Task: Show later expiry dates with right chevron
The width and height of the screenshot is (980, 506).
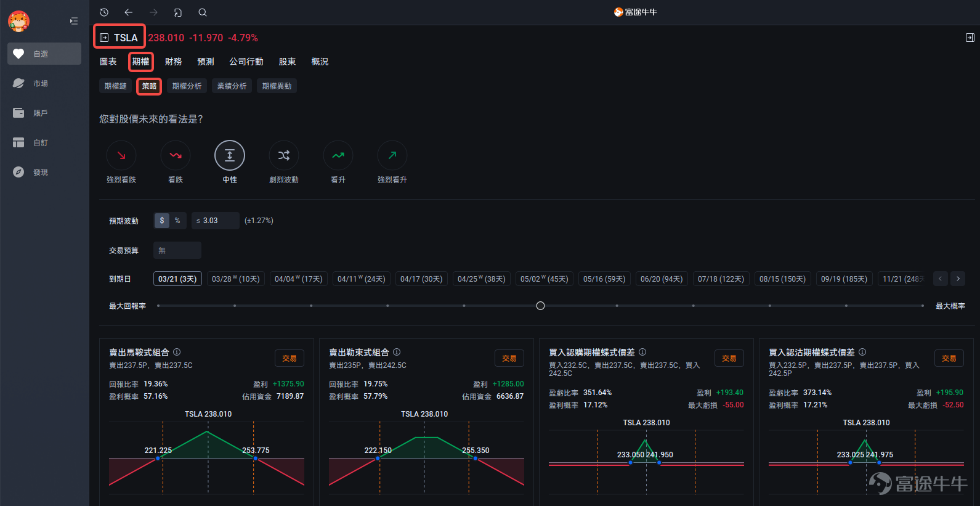Action: (x=958, y=279)
